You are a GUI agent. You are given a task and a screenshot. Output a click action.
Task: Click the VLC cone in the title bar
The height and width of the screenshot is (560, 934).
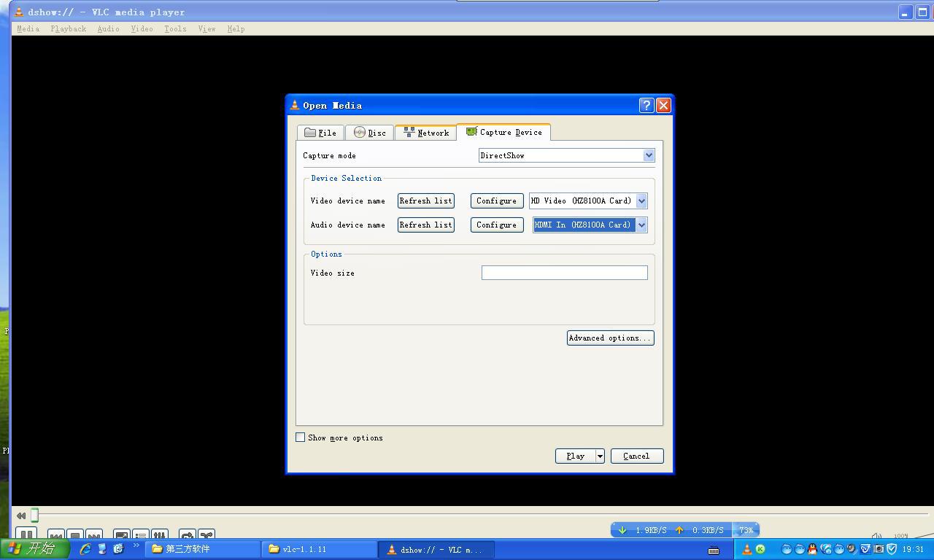tap(19, 12)
